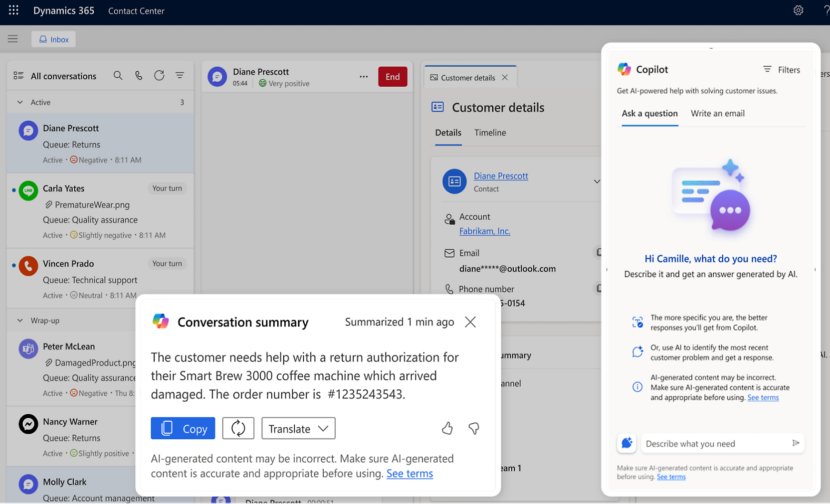
Task: Expand the Diane Prescott contact chevron
Action: pos(597,181)
